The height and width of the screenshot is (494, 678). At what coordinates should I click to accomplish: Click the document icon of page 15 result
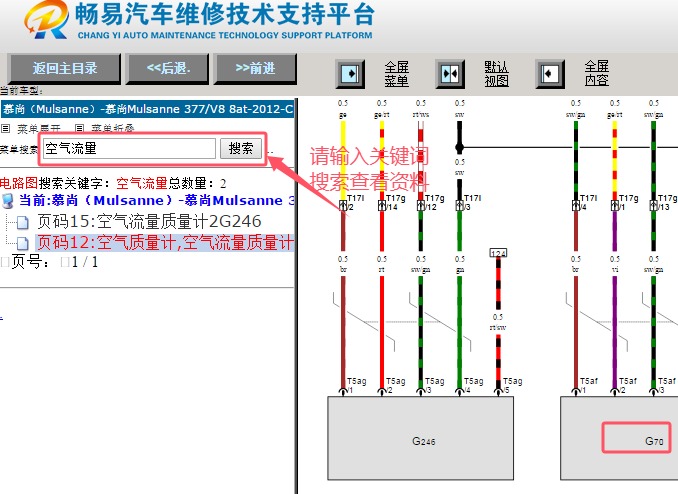(22, 223)
